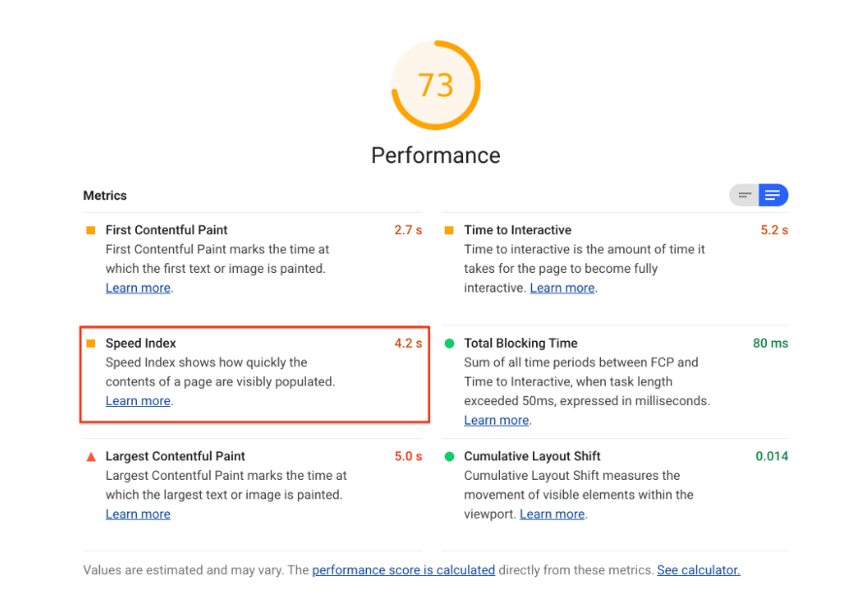The height and width of the screenshot is (611, 868).
Task: Click the orange square beside First Contentful Paint
Action: (x=91, y=230)
